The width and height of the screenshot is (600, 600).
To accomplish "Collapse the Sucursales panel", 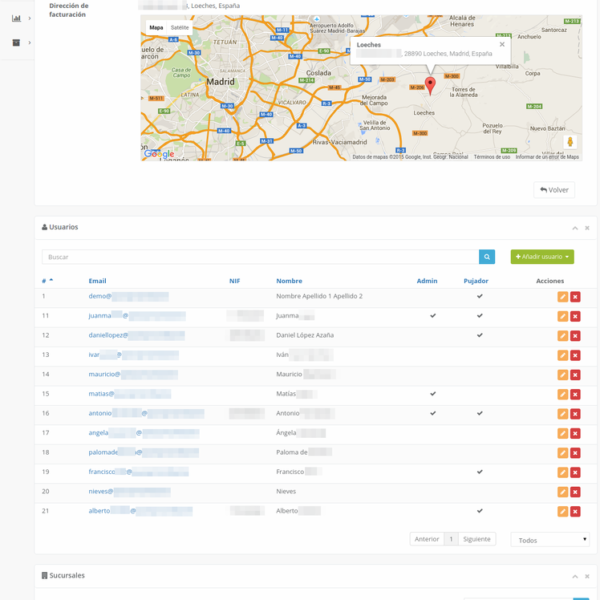I will [574, 577].
